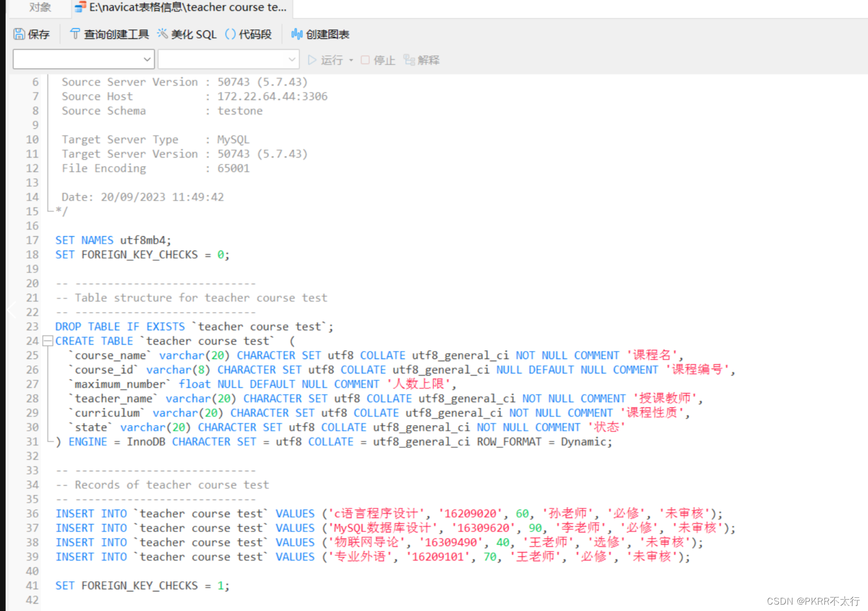Click the `teacher_name` column definition

pos(385,398)
